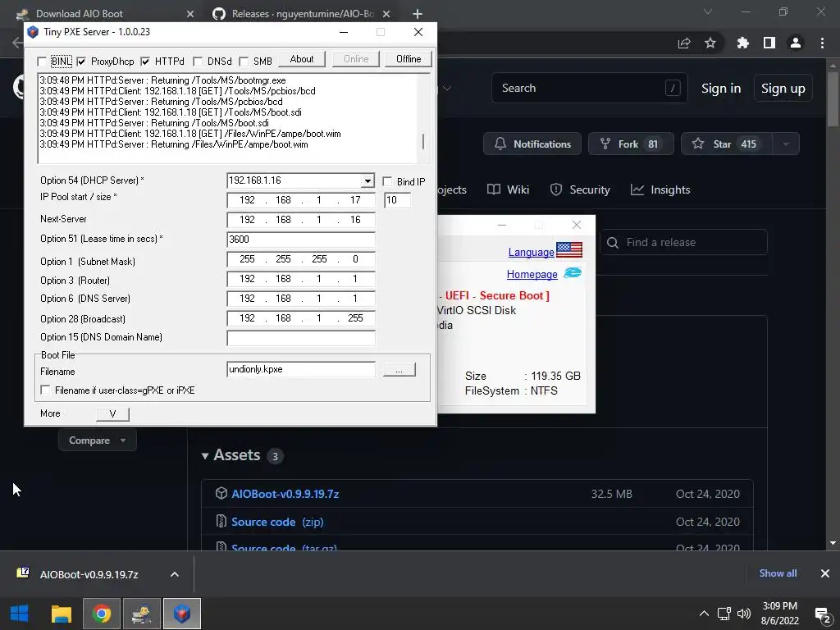Toggle the ProxyDhcp checkbox
Viewport: 840px width, 630px height.
[81, 62]
